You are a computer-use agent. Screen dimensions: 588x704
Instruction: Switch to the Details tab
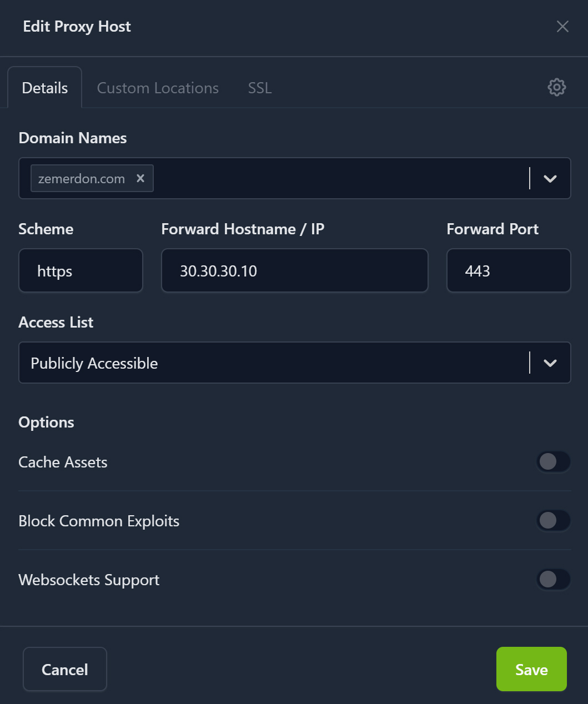[x=45, y=88]
